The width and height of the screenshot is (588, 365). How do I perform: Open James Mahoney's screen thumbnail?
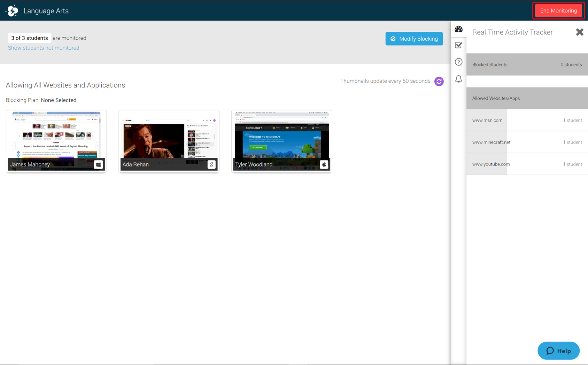(x=56, y=141)
